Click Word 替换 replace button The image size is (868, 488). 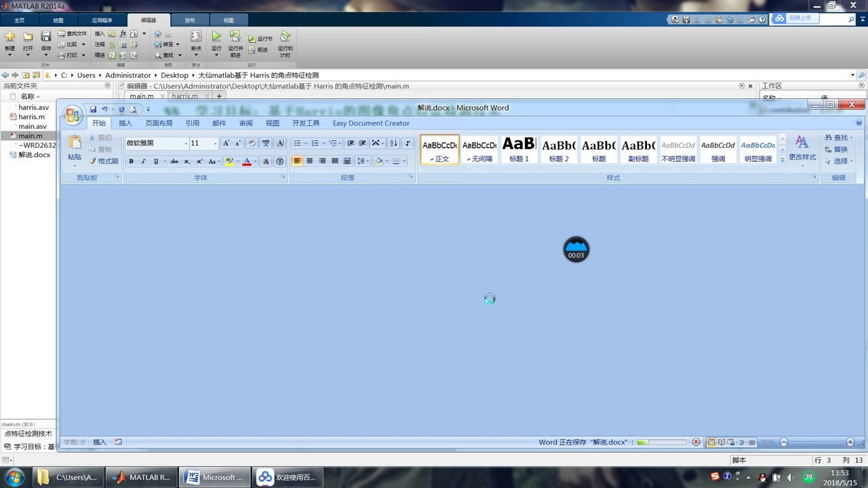[836, 150]
